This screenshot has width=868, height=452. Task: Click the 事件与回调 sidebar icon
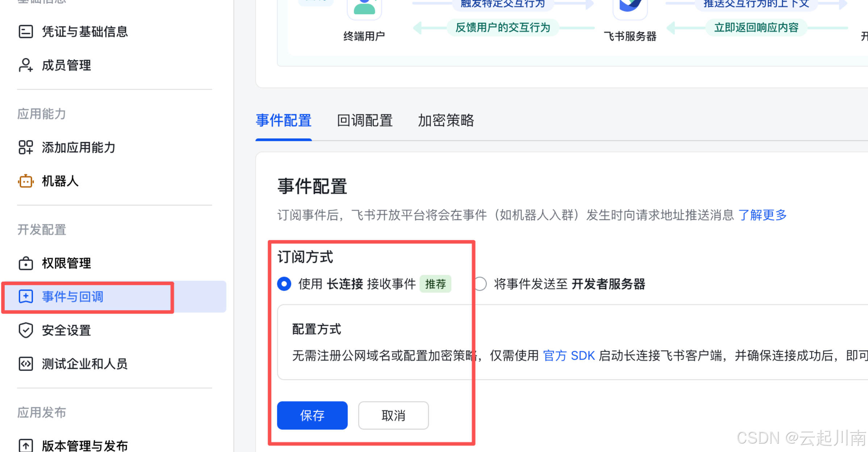point(25,297)
